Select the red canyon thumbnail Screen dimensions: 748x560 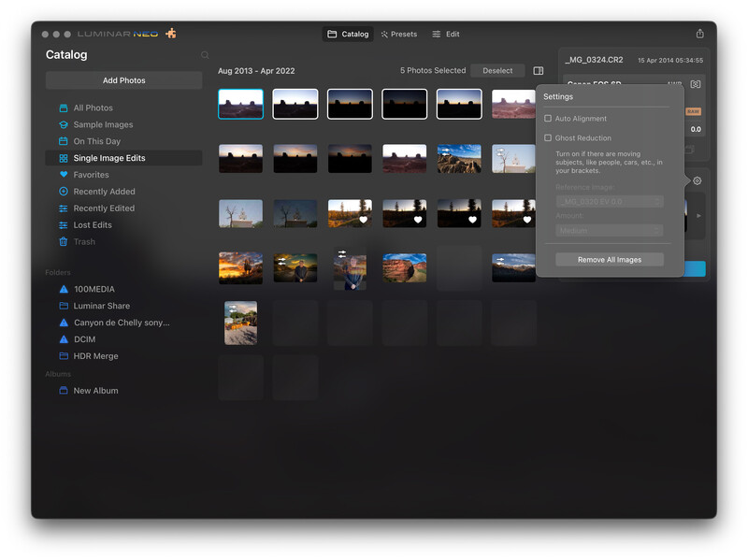point(405,267)
